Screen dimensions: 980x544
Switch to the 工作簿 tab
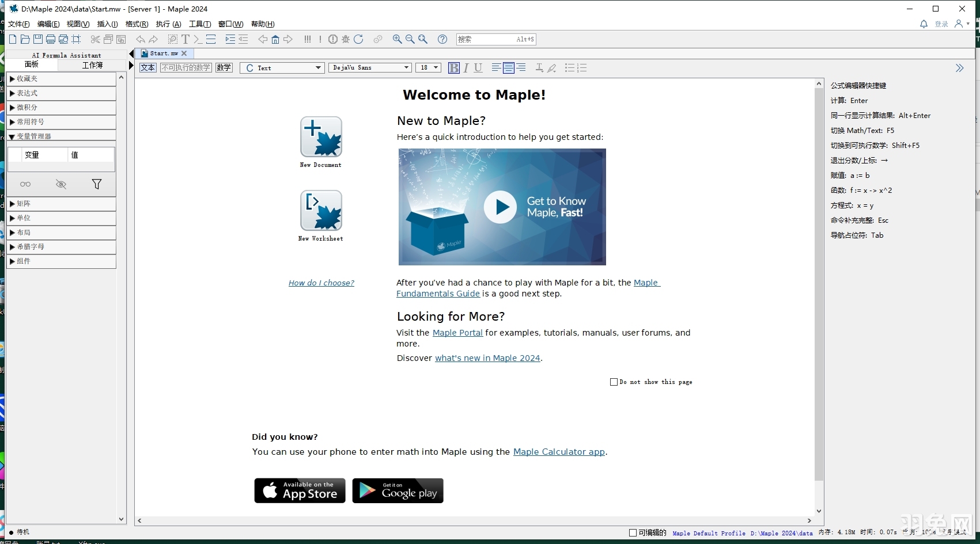(x=92, y=65)
